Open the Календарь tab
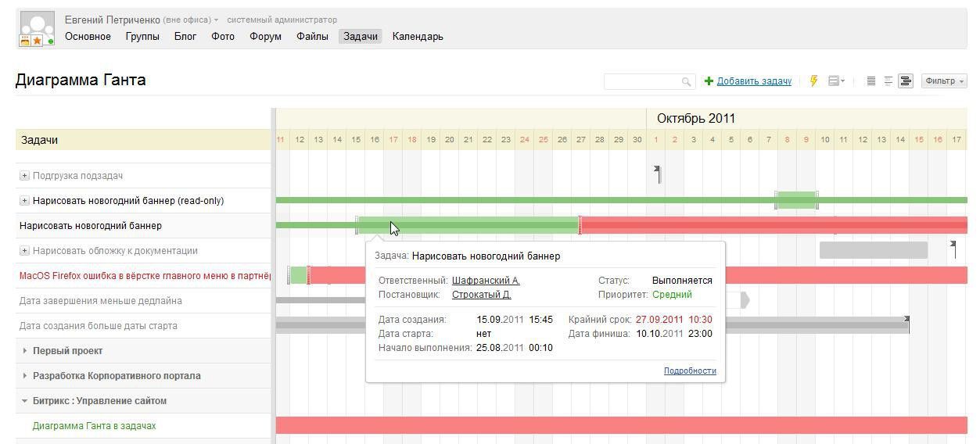This screenshot has height=444, width=980. tap(418, 36)
